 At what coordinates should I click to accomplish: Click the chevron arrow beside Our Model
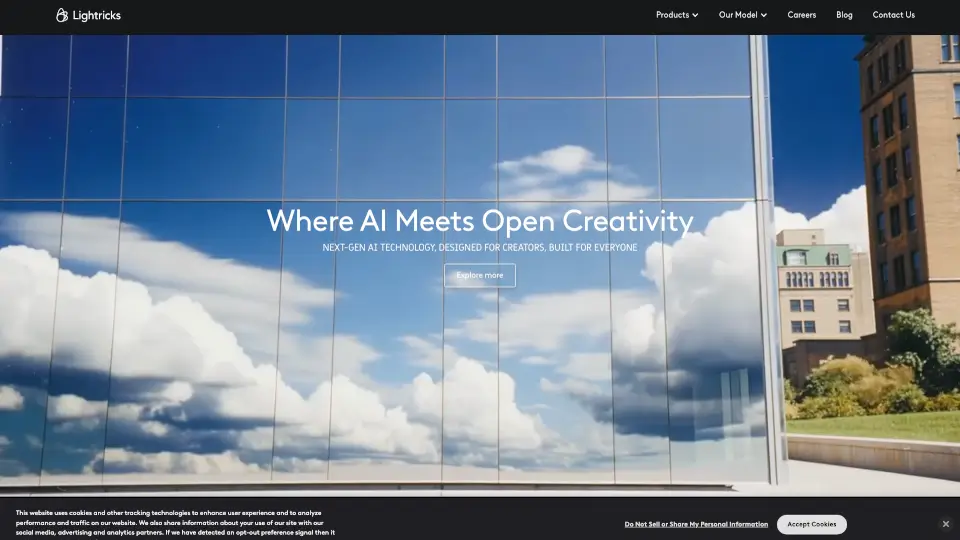(764, 15)
